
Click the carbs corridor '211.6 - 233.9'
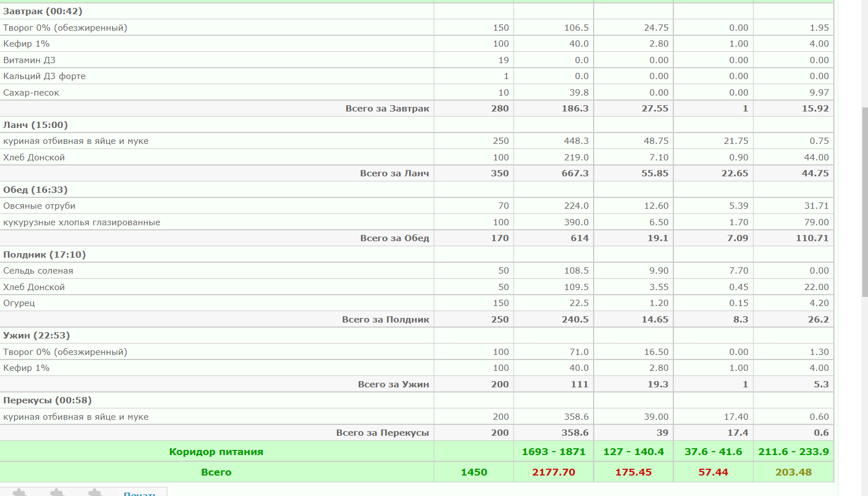793,452
